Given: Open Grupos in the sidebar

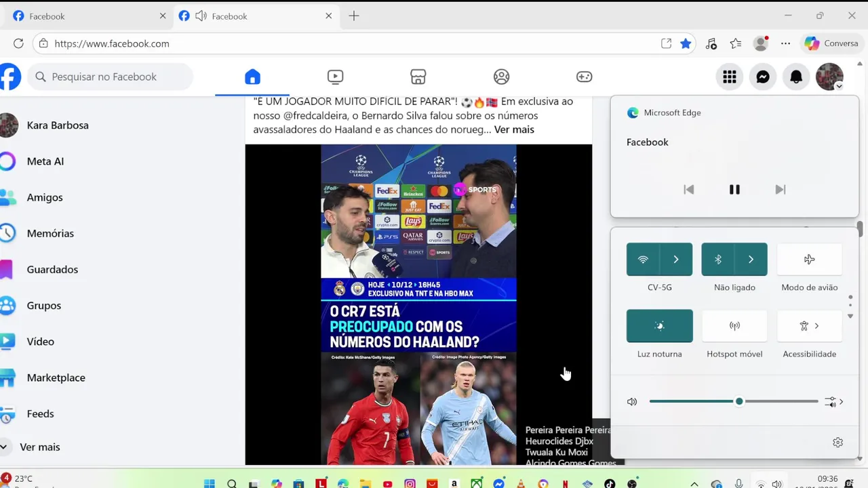Looking at the screenshot, I should (44, 305).
